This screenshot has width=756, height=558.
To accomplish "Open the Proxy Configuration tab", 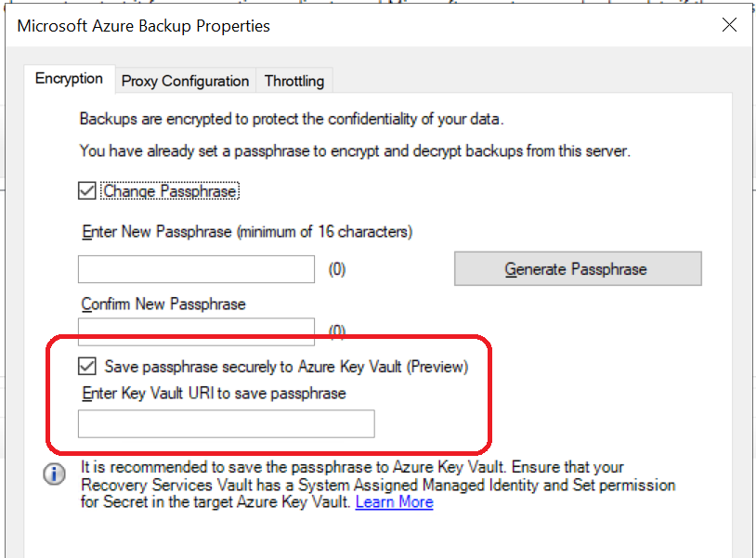I will click(185, 82).
